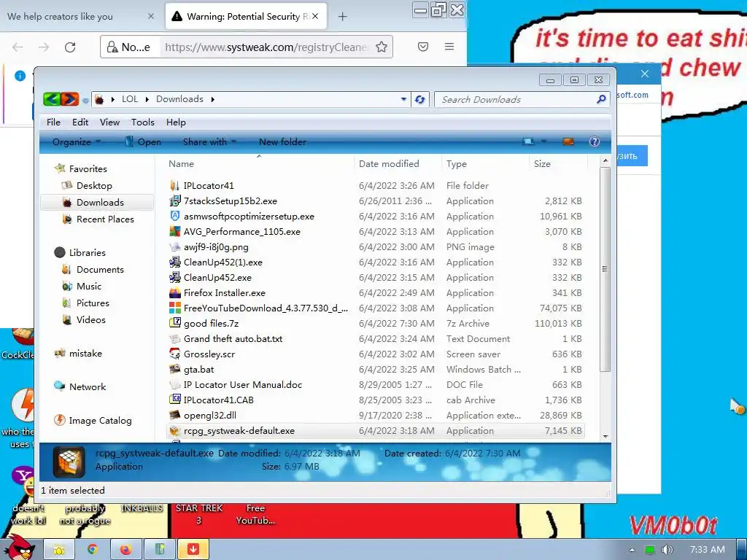
Task: Click scroll-down arrow of file list
Action: click(x=605, y=436)
